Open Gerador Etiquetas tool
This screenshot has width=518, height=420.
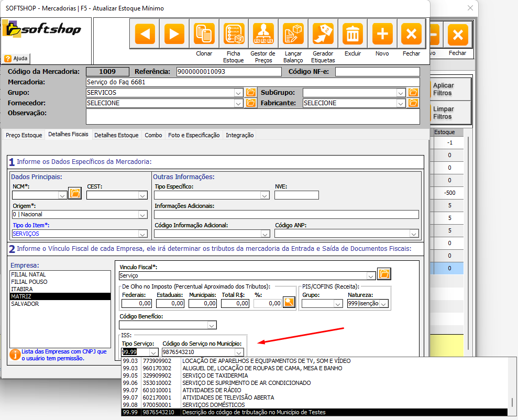click(323, 35)
